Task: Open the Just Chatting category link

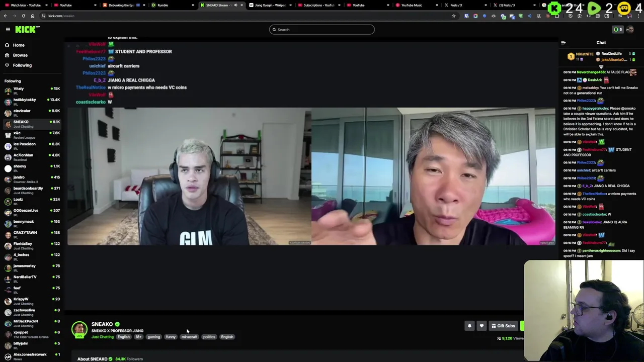Action: 102,337
